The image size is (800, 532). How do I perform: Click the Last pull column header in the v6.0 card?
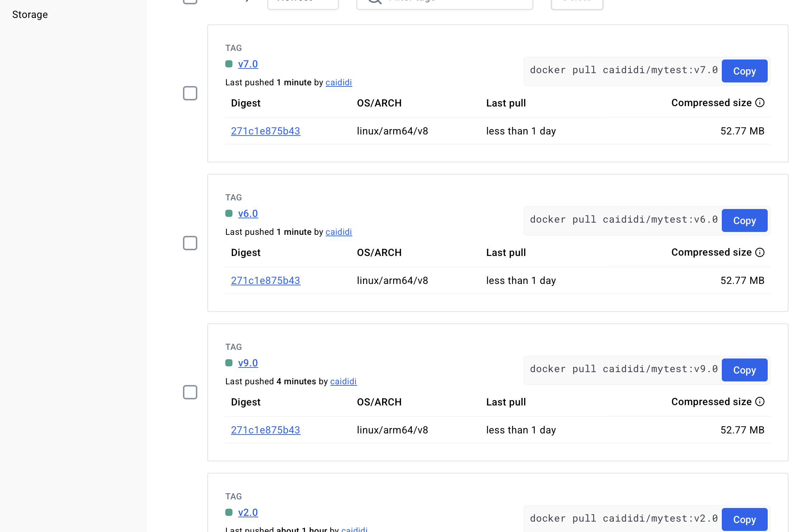[506, 253]
